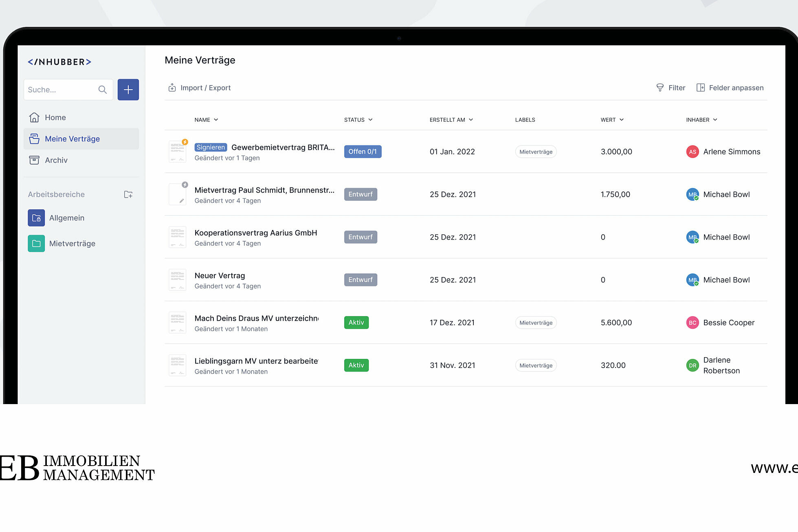Click Neuer Vertrag document thumbnail

pos(178,280)
